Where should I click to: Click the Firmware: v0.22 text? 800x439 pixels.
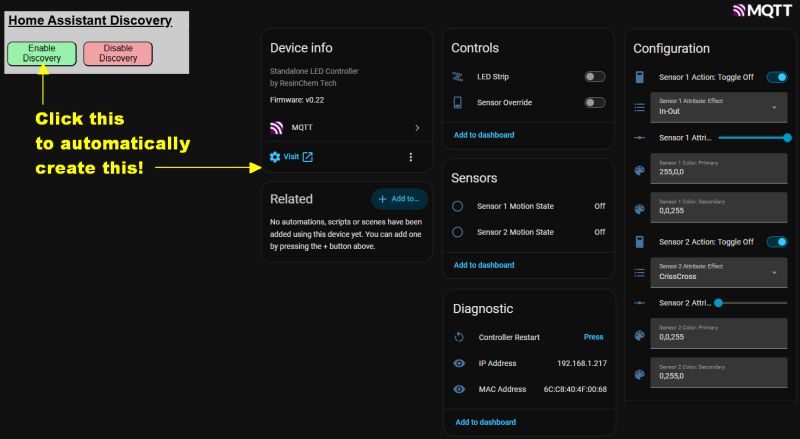point(297,100)
